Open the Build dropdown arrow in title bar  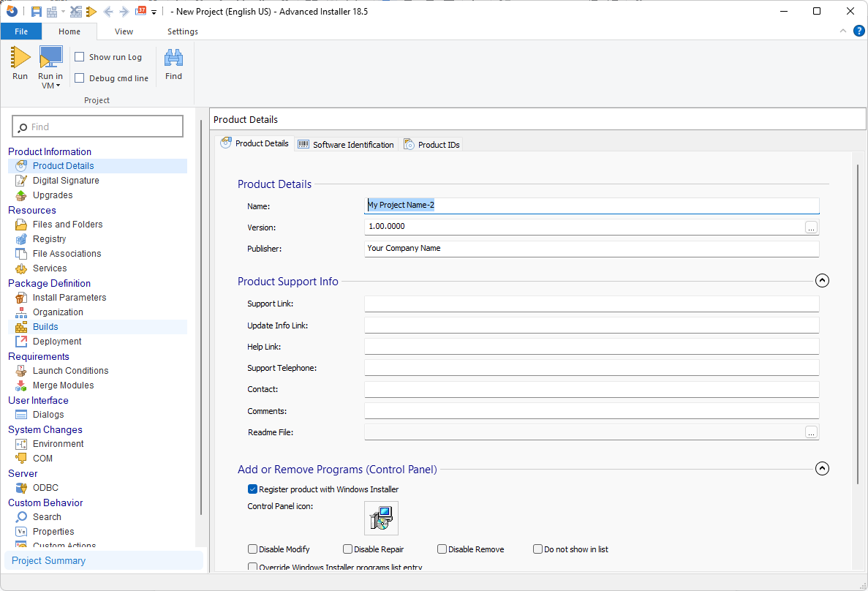[x=63, y=12]
